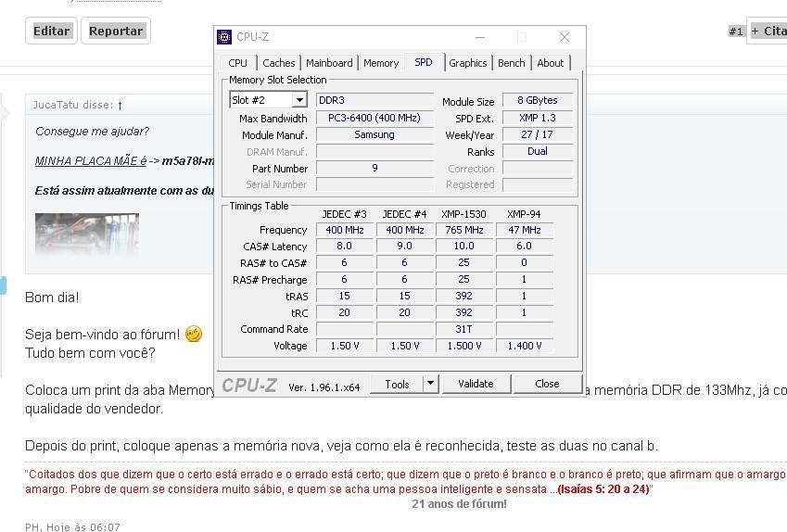This screenshot has width=787, height=532.
Task: Click the 1.500 V voltage cell
Action: coord(464,346)
